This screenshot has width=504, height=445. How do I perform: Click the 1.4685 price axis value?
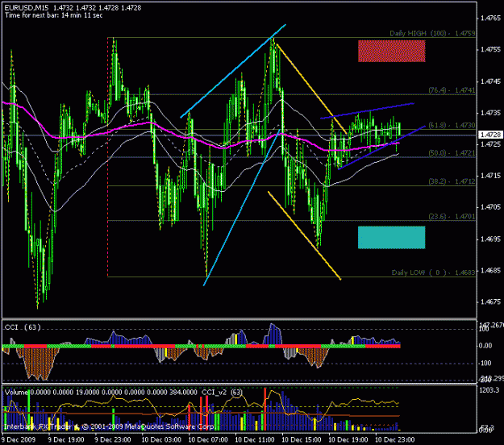click(490, 271)
